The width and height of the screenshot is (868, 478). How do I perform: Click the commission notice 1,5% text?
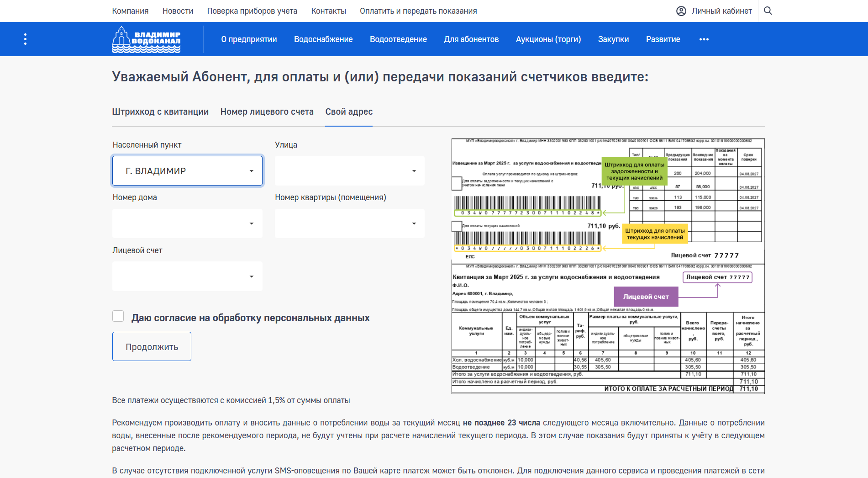point(231,400)
